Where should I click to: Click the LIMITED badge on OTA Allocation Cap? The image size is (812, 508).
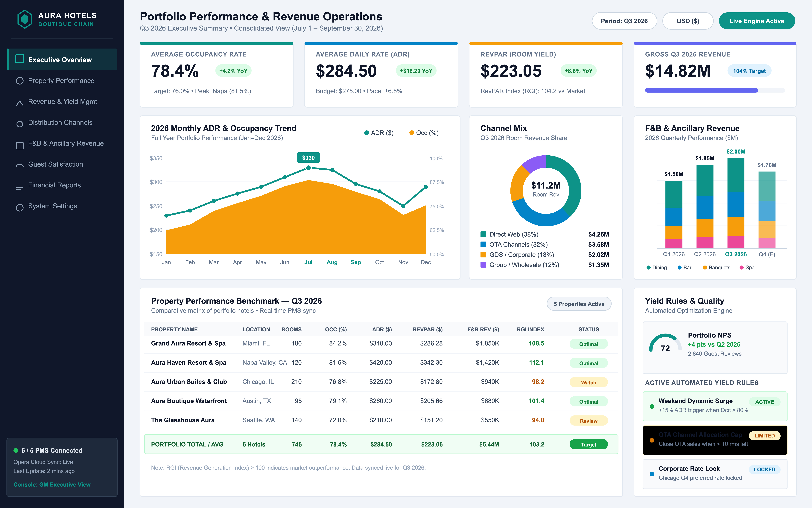(764, 435)
